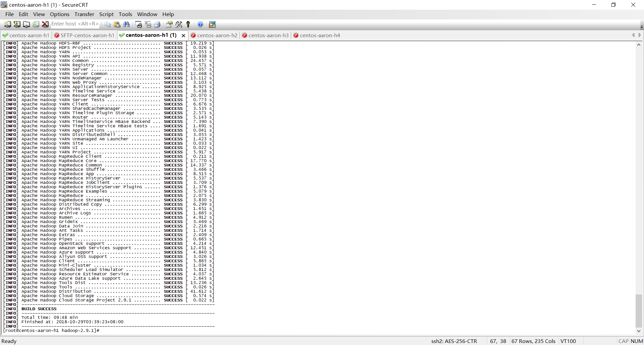Switch to the centos-aaron-h2 tab
The image size is (644, 345).
pyautogui.click(x=214, y=35)
